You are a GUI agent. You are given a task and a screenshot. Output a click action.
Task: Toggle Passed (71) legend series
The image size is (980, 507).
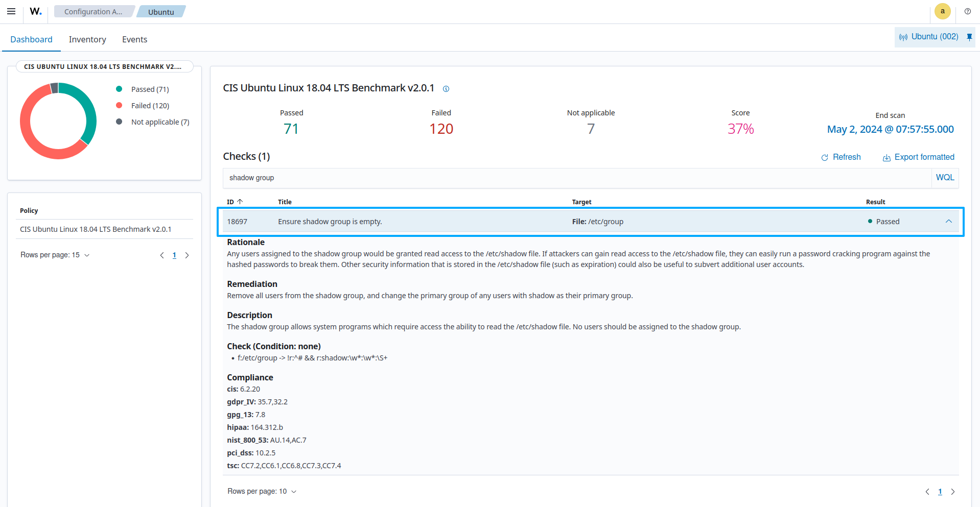point(150,89)
